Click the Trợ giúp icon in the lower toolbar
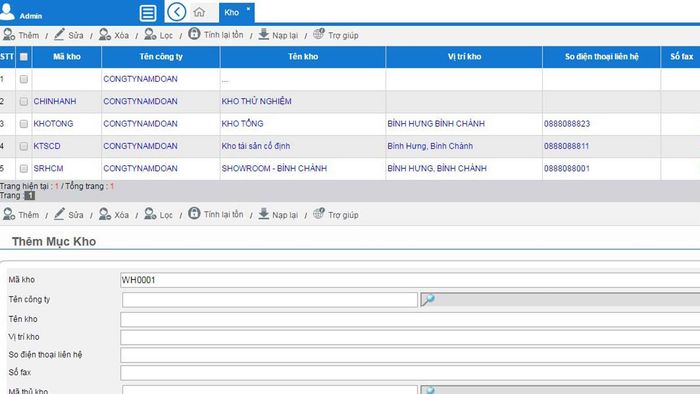 click(x=319, y=213)
